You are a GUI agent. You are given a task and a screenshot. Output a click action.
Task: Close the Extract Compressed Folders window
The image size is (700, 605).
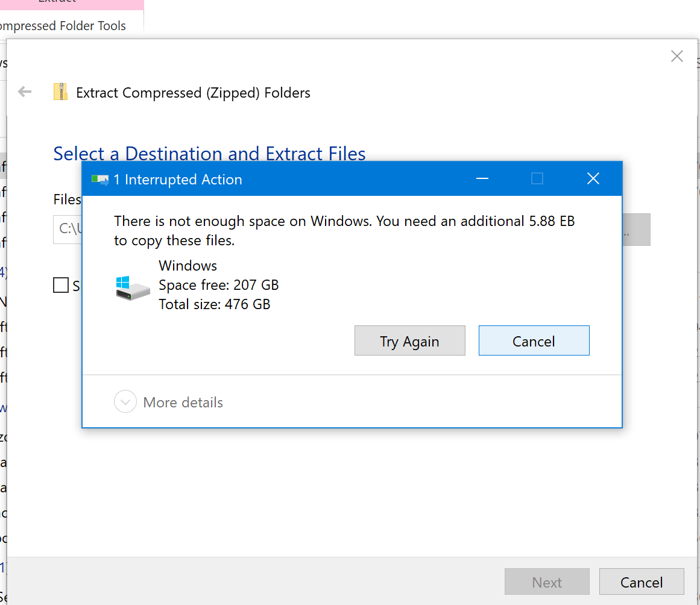click(676, 56)
